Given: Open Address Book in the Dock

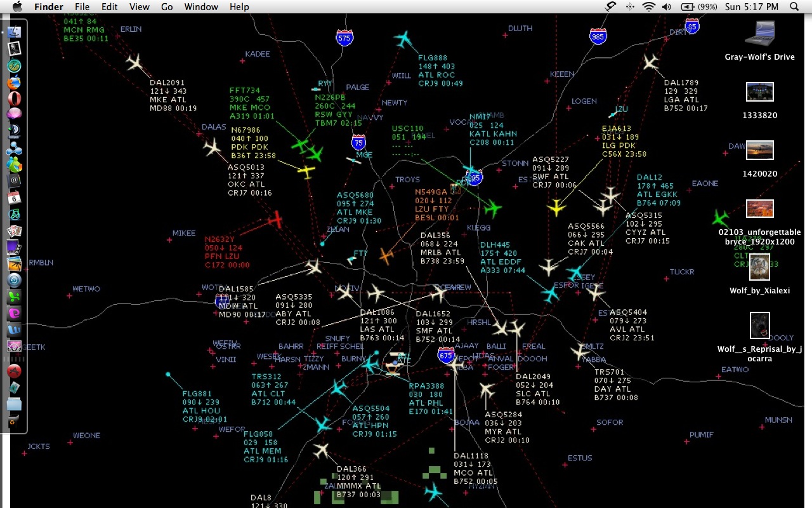Looking at the screenshot, I should tap(14, 181).
